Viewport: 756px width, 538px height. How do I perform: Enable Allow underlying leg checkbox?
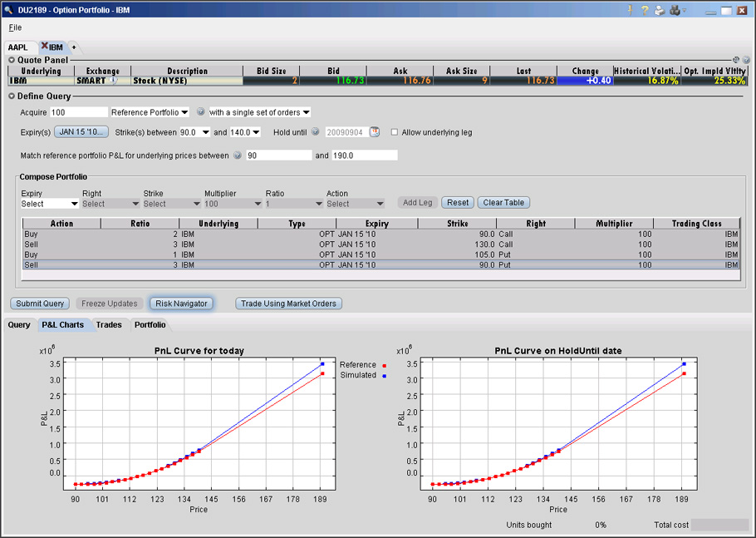point(395,132)
